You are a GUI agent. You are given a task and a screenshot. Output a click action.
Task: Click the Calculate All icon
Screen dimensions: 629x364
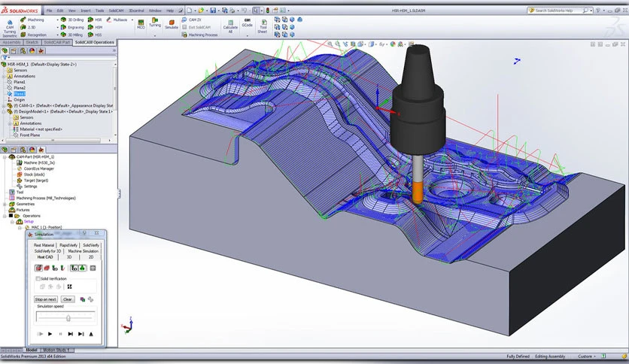(230, 24)
